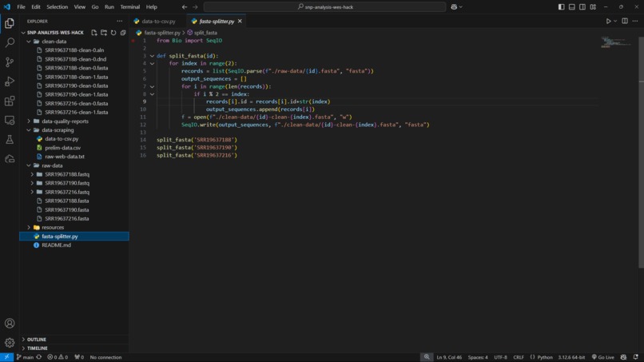Open the Source Control view

[x=10, y=62]
